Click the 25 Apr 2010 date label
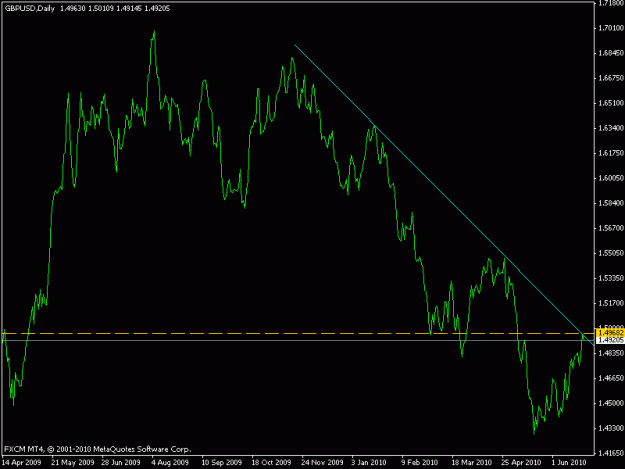 click(x=522, y=463)
